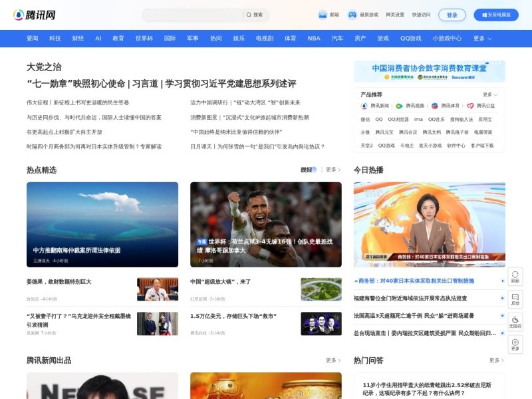Screen dimensions: 532x399
Task: Open the 1.5万亿美元 article thumbnail
Action: point(321,324)
